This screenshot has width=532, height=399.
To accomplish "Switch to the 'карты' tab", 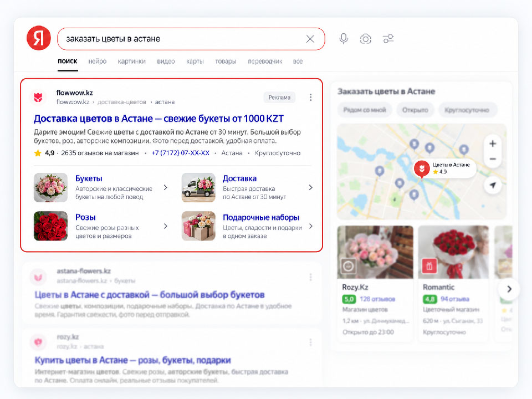I will (195, 62).
